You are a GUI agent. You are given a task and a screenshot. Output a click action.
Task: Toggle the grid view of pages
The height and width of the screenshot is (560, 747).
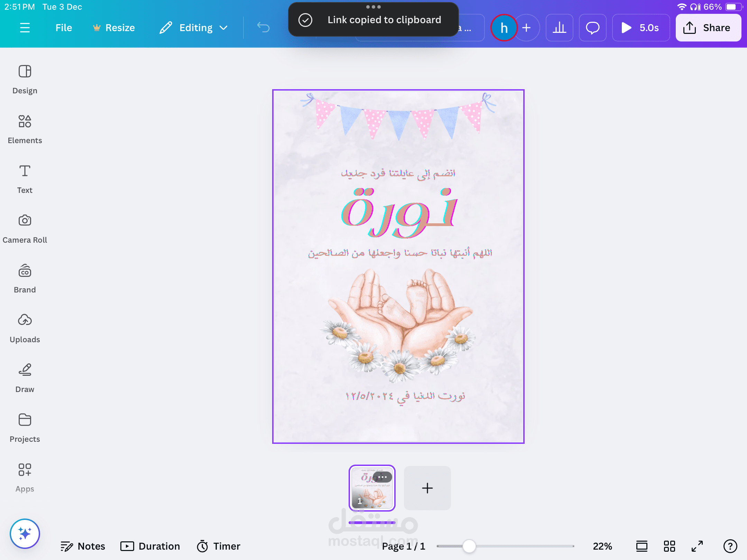(x=669, y=546)
